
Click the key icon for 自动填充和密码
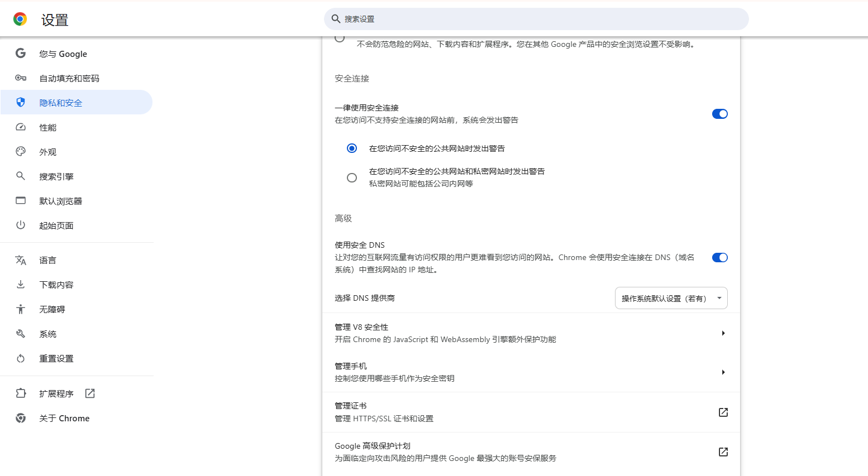21,78
